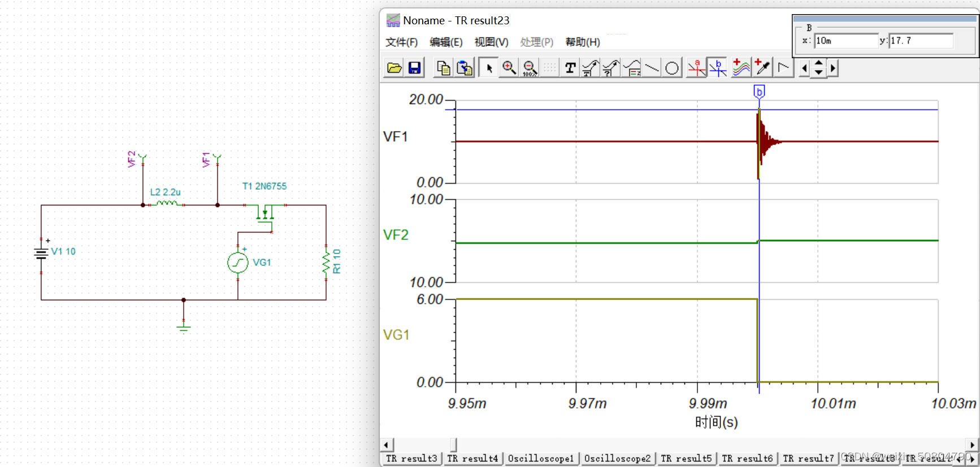Click the flag marker tool icon
This screenshot has width=980, height=467.
(x=783, y=68)
